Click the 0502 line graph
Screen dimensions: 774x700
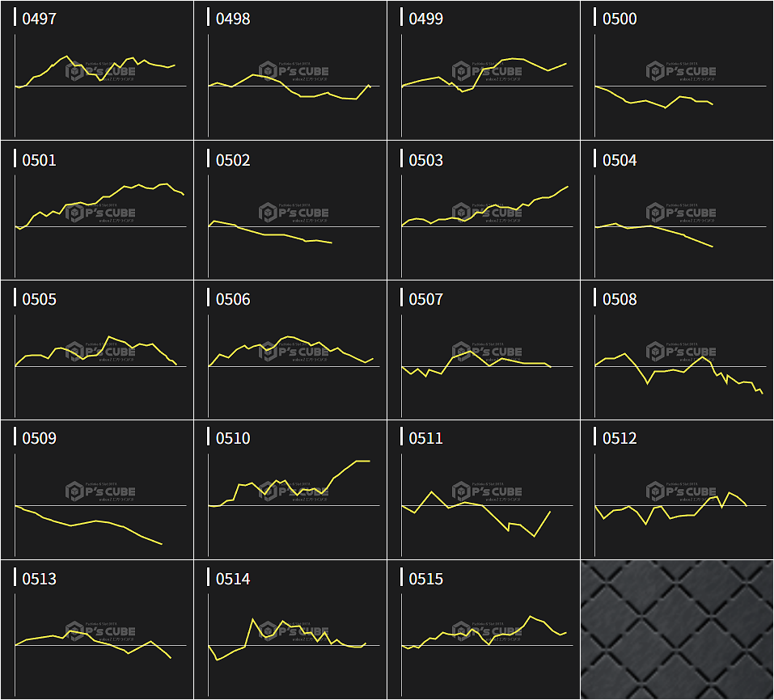click(290, 211)
